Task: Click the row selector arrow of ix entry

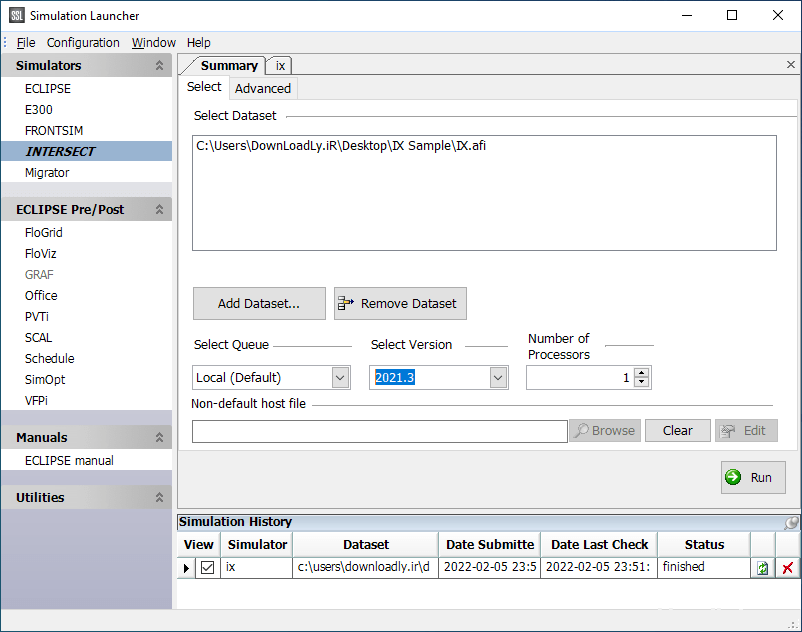Action: point(186,568)
